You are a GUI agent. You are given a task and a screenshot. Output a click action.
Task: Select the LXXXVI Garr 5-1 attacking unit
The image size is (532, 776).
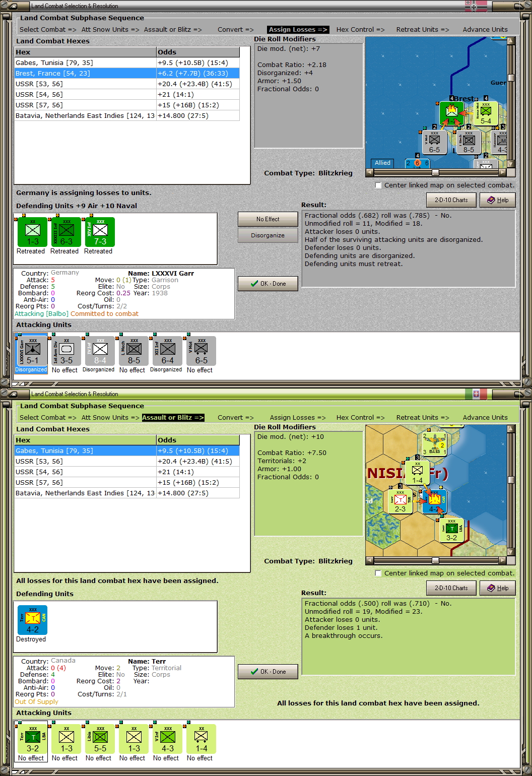coord(33,351)
